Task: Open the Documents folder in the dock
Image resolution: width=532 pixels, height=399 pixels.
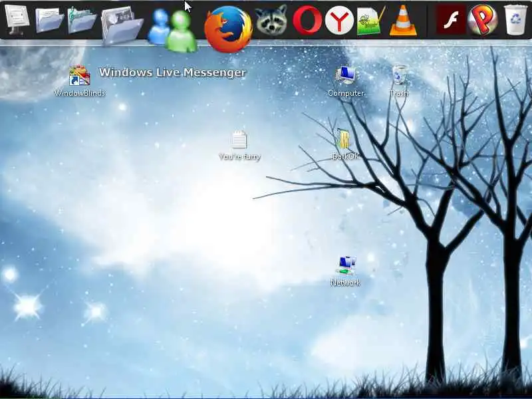Action: point(49,21)
